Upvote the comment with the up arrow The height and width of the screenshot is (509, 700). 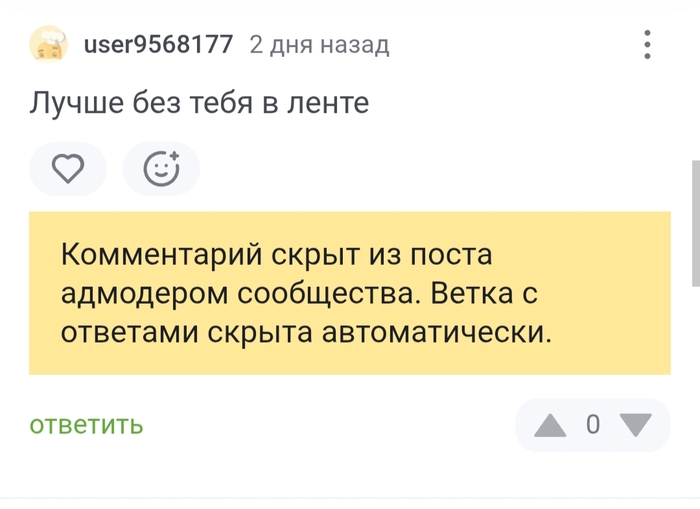pos(550,425)
